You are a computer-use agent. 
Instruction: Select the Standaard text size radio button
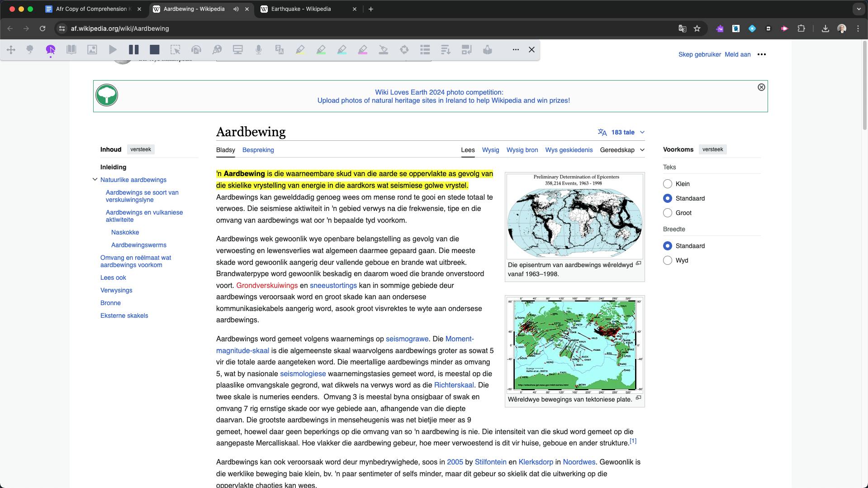pyautogui.click(x=667, y=198)
